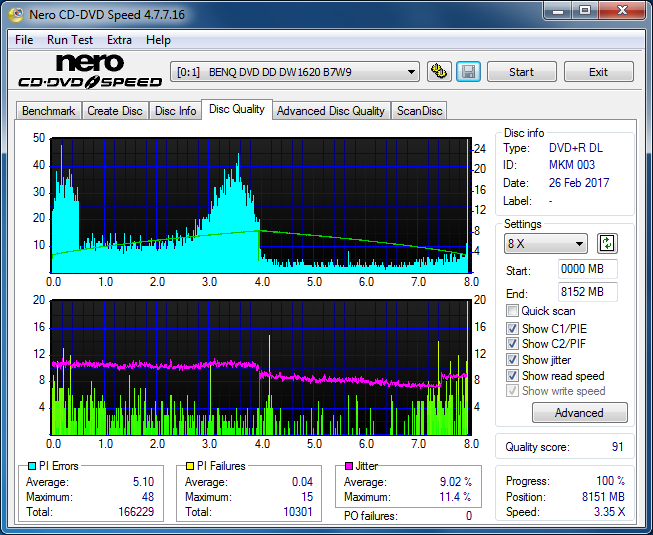Open the Help menu

tap(158, 40)
